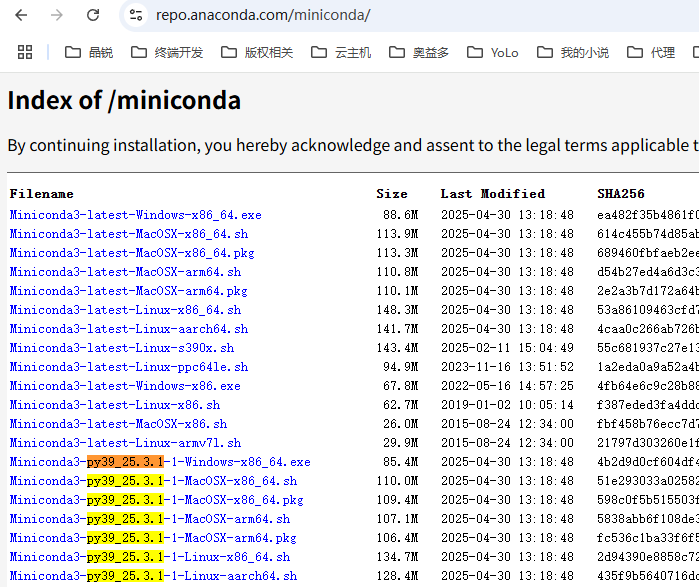
Task: Click the size value 128.4M
Action: click(x=397, y=576)
